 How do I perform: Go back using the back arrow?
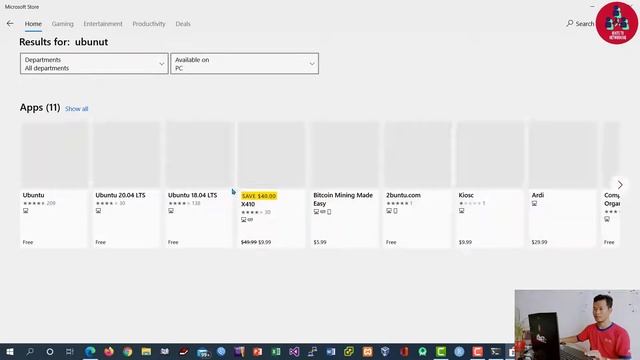pos(10,24)
